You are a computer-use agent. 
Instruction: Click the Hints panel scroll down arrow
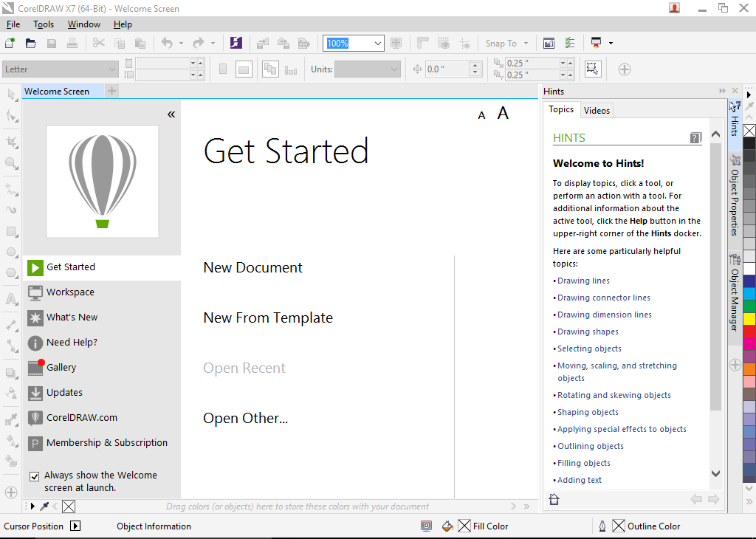pyautogui.click(x=716, y=473)
